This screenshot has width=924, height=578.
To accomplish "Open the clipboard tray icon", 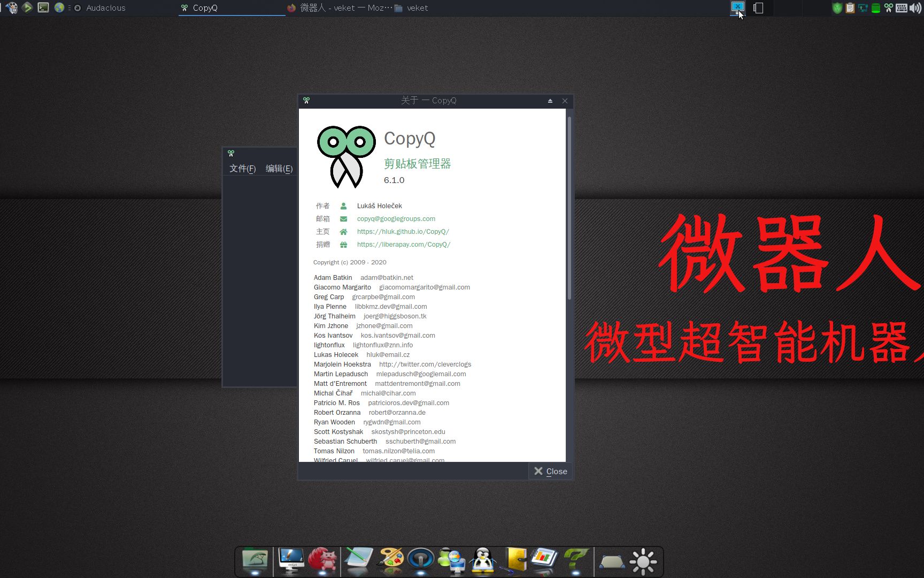I will tap(850, 7).
